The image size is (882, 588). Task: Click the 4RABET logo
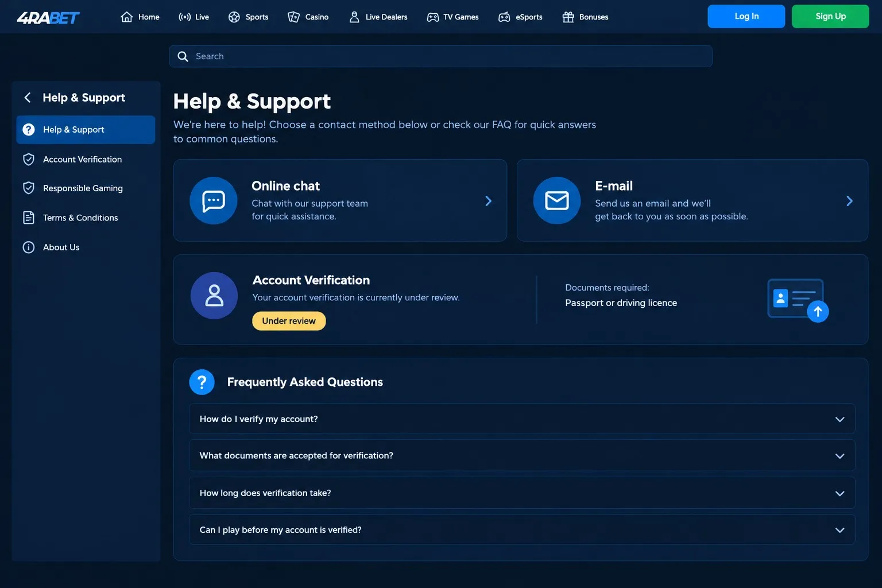(x=48, y=18)
